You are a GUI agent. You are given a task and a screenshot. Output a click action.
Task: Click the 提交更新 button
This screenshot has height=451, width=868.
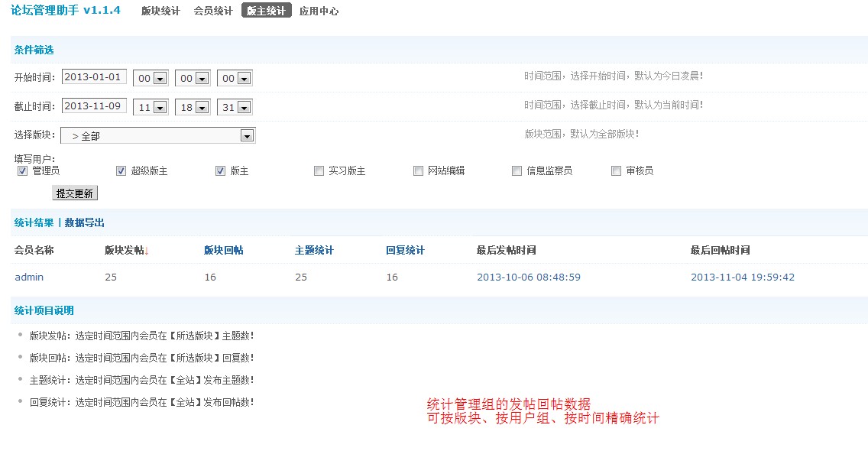tap(75, 193)
